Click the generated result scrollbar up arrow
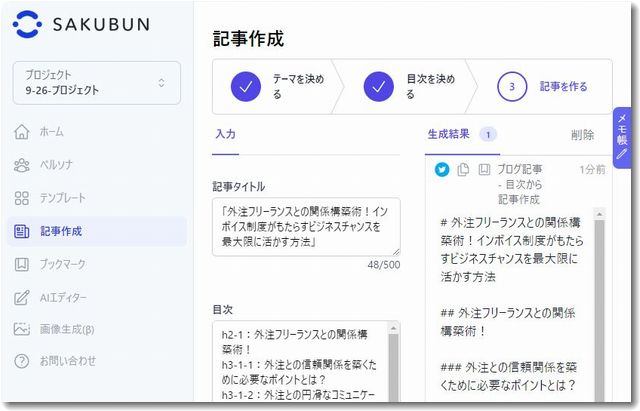 click(x=601, y=213)
